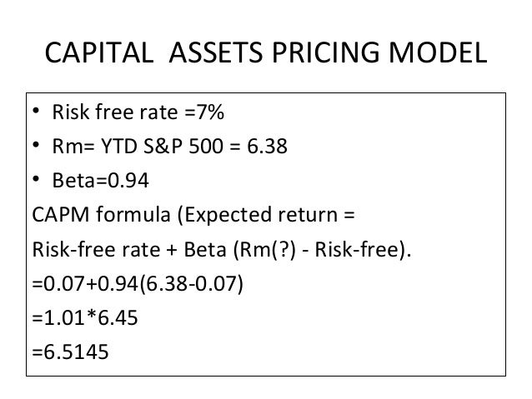Image resolution: width=532 pixels, height=399 pixels.
Task: Select the Rm= YTD S&P 500 line
Action: 169,146
